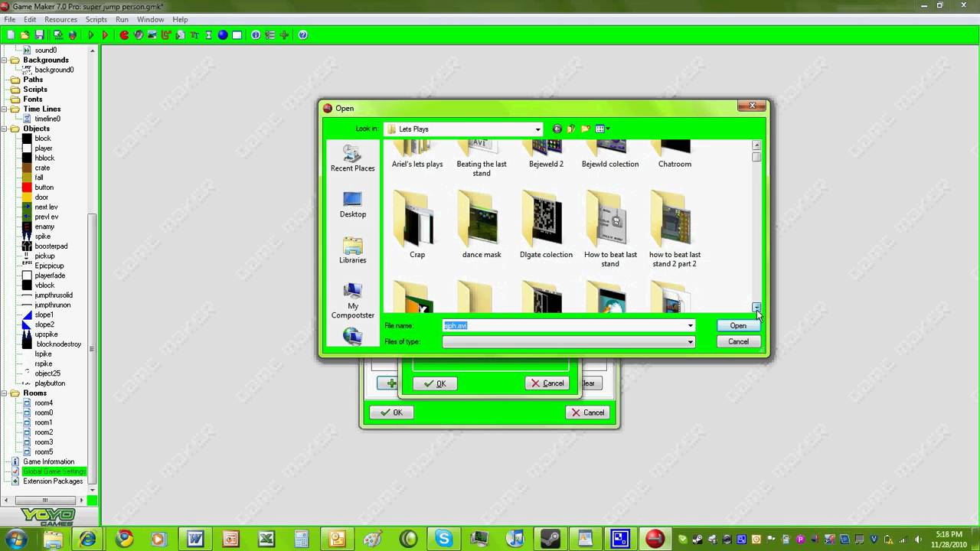Select the 'dance mask' folder

[482, 225]
